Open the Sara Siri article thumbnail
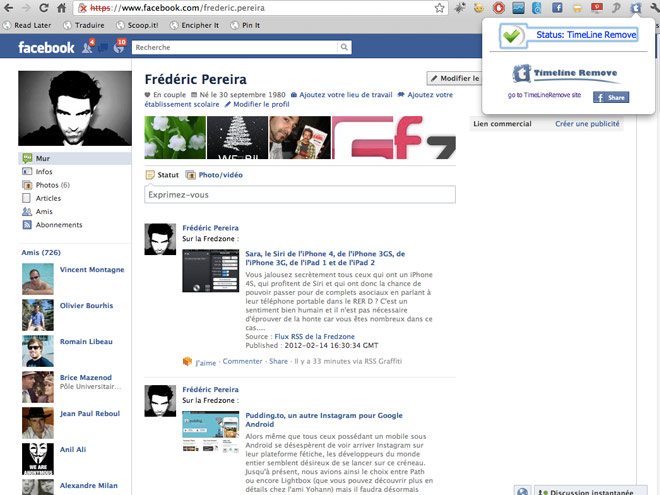Image resolution: width=660 pixels, height=495 pixels. click(x=210, y=271)
